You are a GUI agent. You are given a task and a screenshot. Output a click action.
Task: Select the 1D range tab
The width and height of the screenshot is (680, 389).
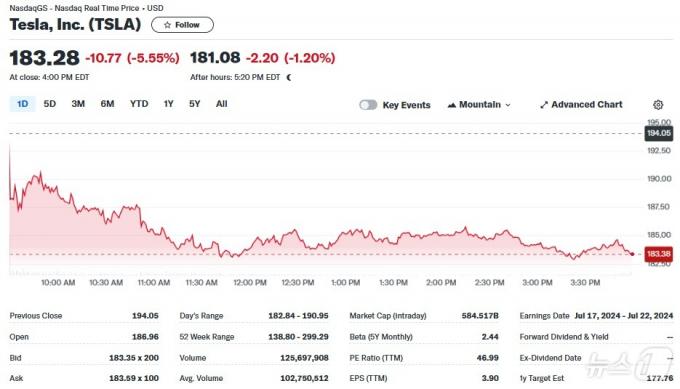[23, 104]
